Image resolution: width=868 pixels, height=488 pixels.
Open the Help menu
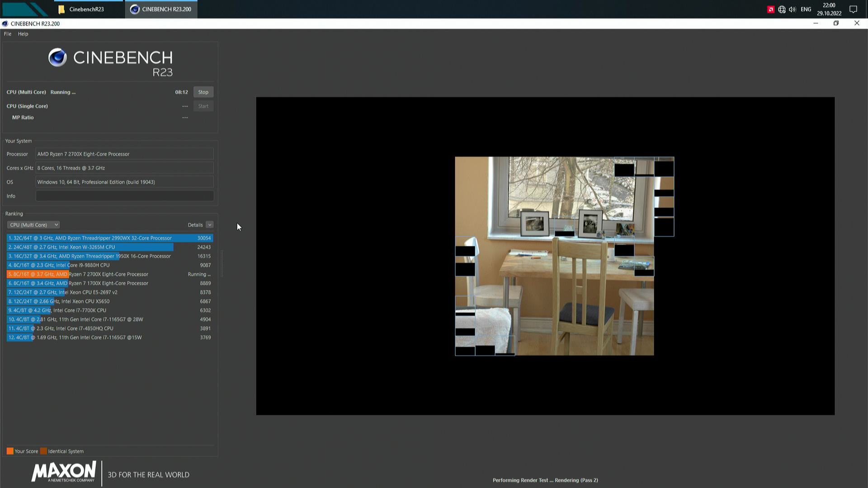click(x=23, y=34)
